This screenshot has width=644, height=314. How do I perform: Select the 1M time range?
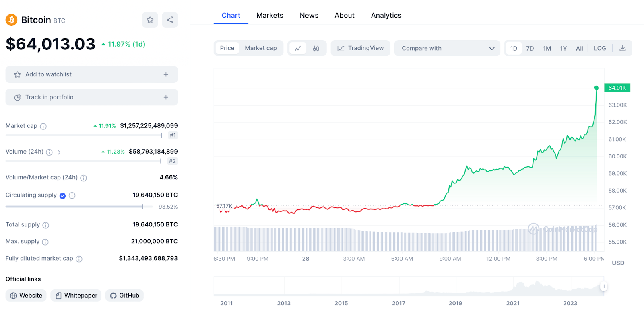click(547, 48)
